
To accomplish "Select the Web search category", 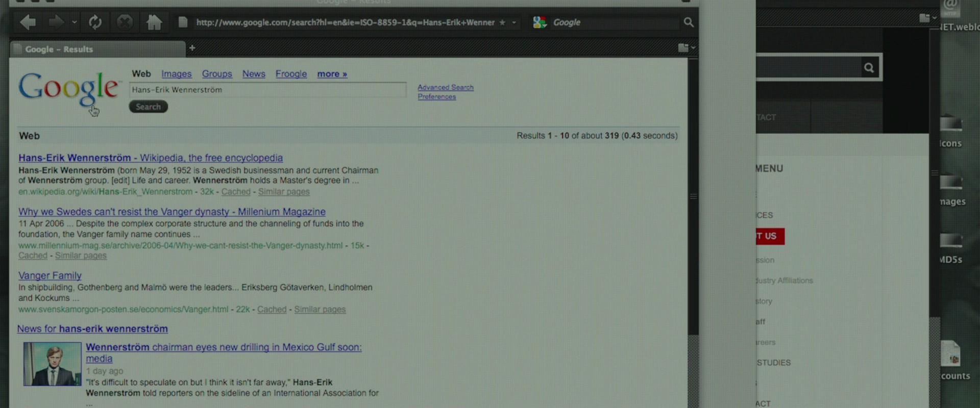I will click(141, 74).
